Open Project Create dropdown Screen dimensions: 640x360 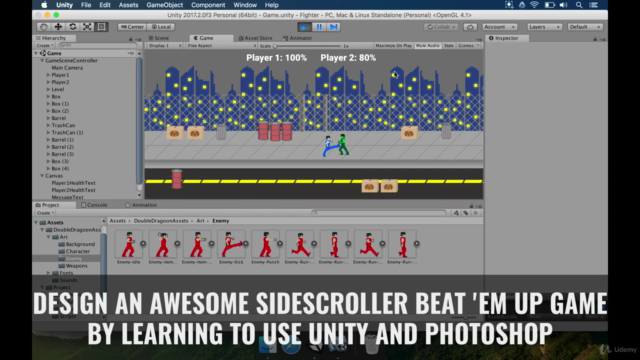pos(45,213)
